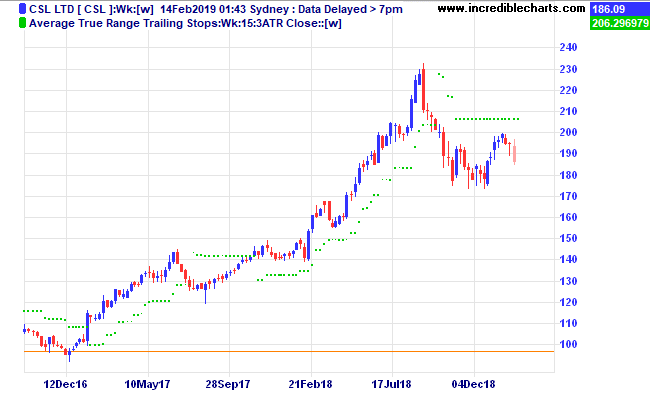Click the 100 price axis label

568,344
